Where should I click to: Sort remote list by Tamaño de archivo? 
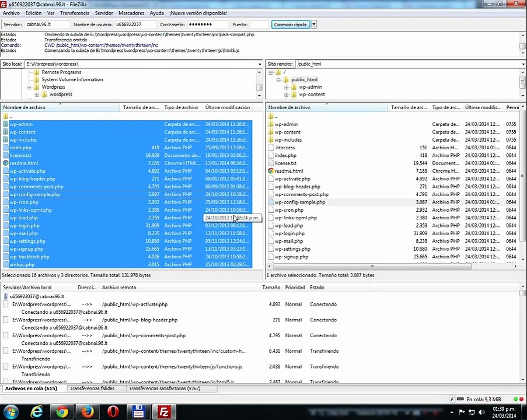[409, 107]
